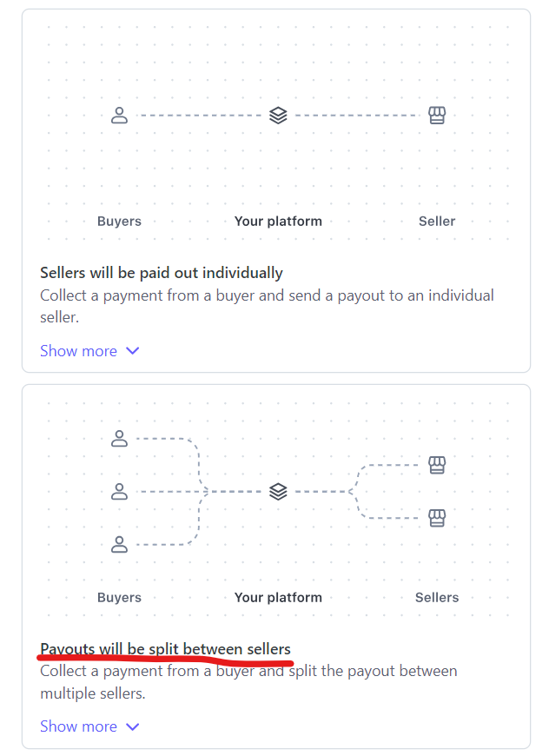Image resolution: width=549 pixels, height=756 pixels.
Task: Expand Show more under split payouts
Action: pyautogui.click(x=79, y=726)
